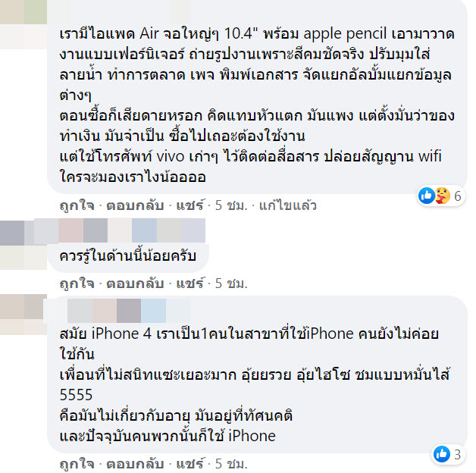Open timestamp of the ควรรู้ในด้านนี้น้อยครับ comment
476x473 pixels.
pos(231,283)
